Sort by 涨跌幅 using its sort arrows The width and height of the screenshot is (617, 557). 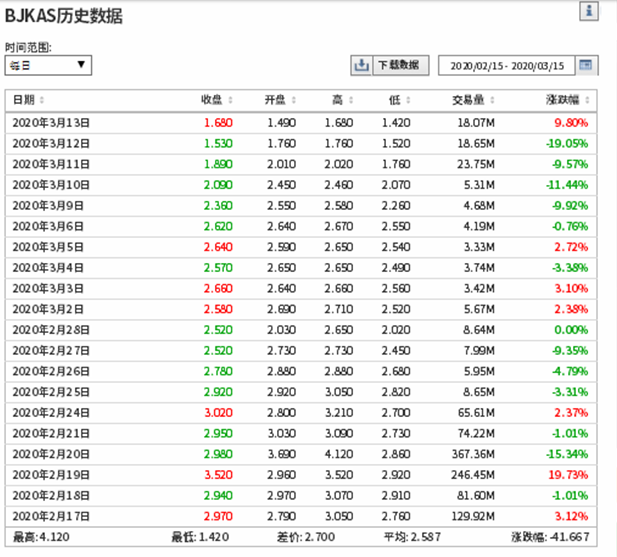click(588, 100)
